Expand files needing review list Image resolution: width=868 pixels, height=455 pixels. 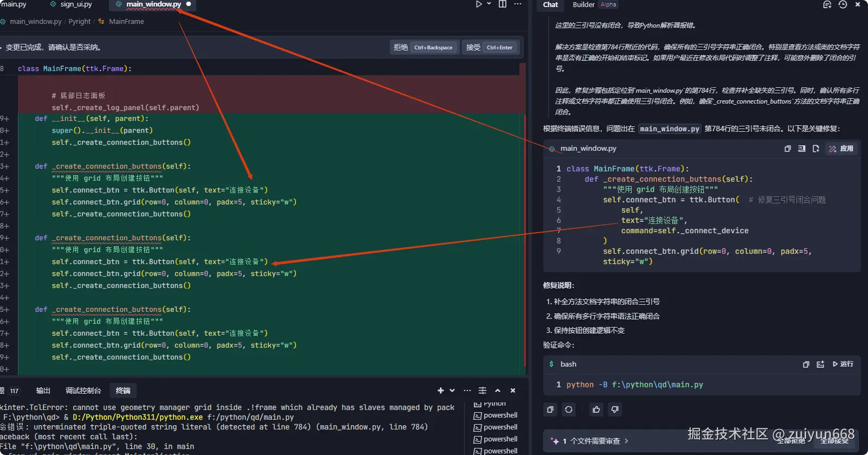[x=627, y=441]
